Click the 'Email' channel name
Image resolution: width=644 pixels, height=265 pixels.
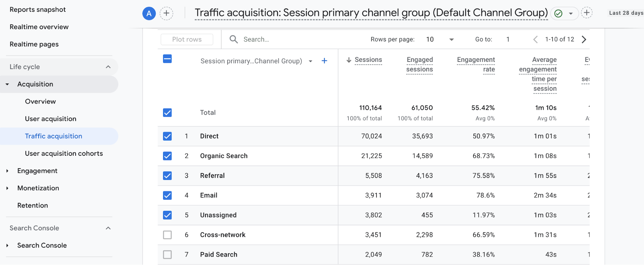[x=208, y=195]
